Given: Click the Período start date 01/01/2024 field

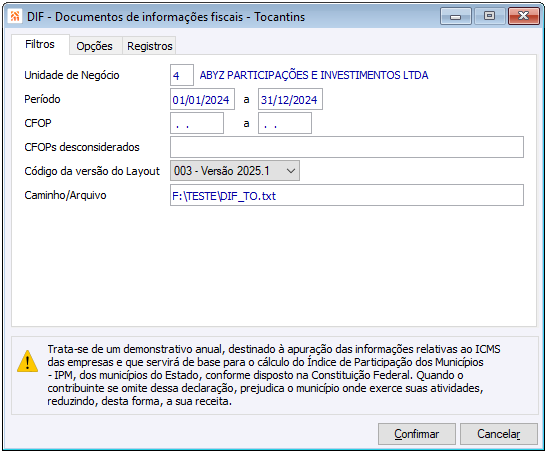Looking at the screenshot, I should coord(202,99).
